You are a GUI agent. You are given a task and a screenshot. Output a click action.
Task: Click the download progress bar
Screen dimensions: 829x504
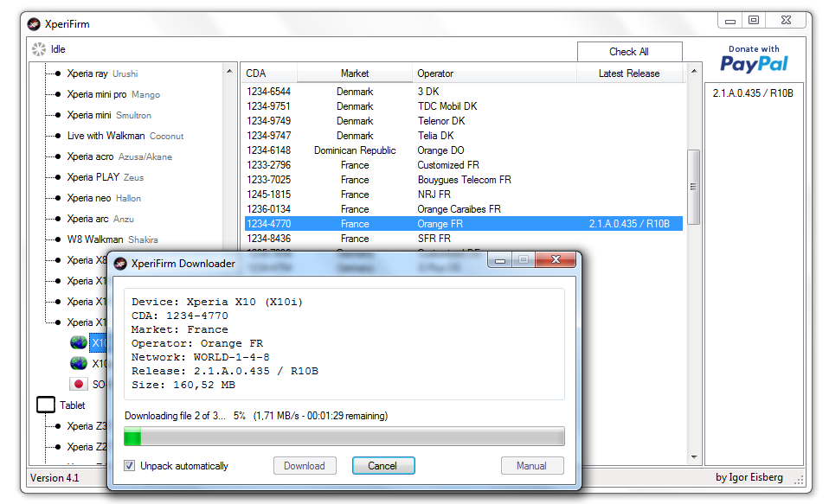tap(344, 437)
